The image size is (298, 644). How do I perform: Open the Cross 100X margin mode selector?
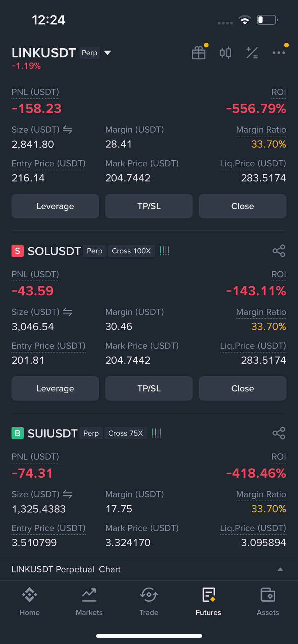[x=131, y=251]
